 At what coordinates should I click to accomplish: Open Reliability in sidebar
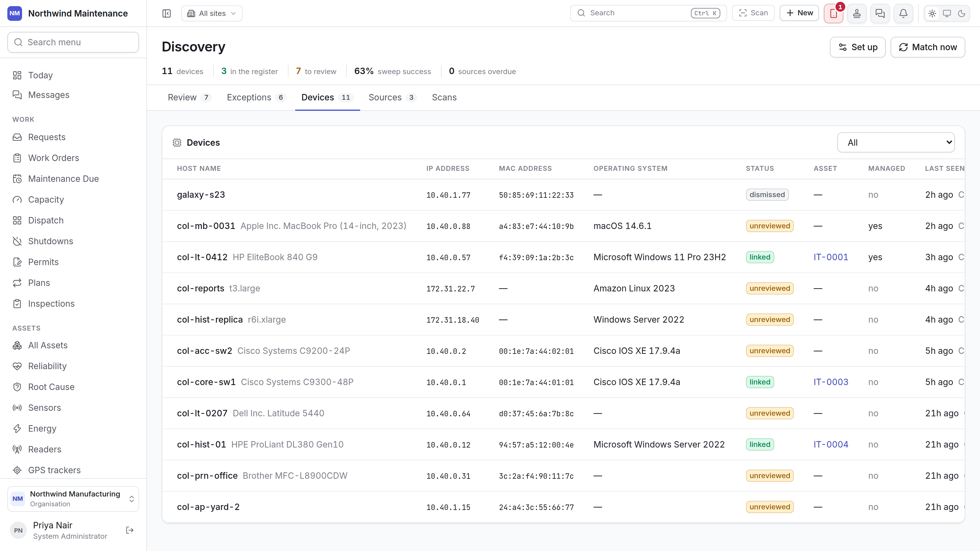pyautogui.click(x=73, y=366)
